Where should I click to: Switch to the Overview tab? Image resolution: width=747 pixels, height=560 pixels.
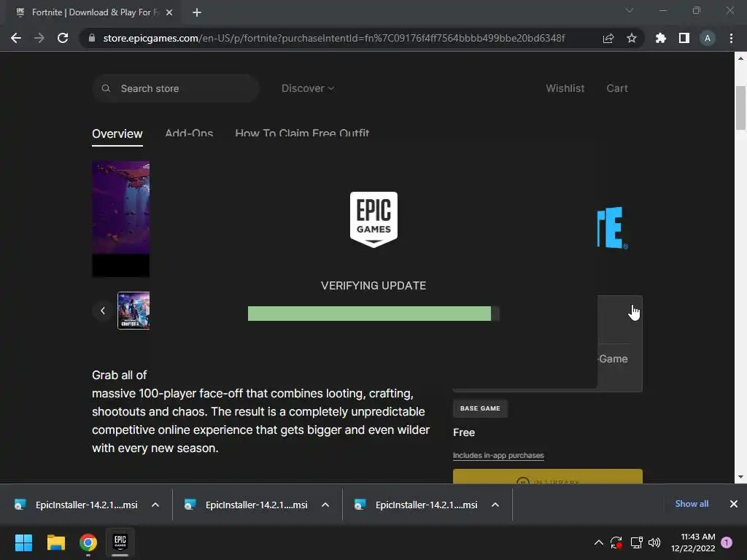coord(117,134)
